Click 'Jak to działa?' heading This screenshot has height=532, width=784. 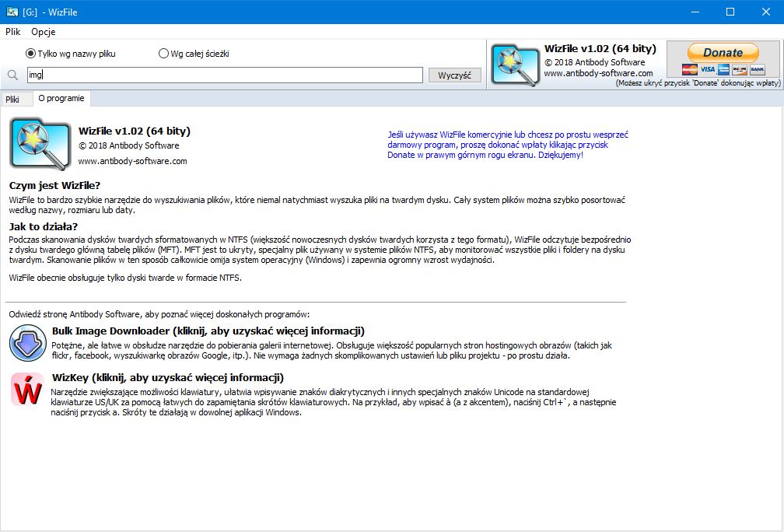click(x=44, y=226)
